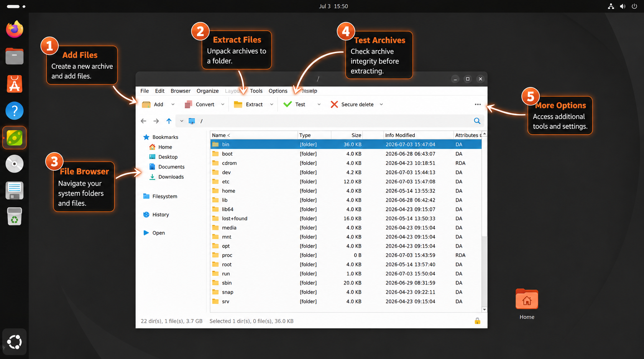Click the Secure delete red X icon

pyautogui.click(x=334, y=104)
